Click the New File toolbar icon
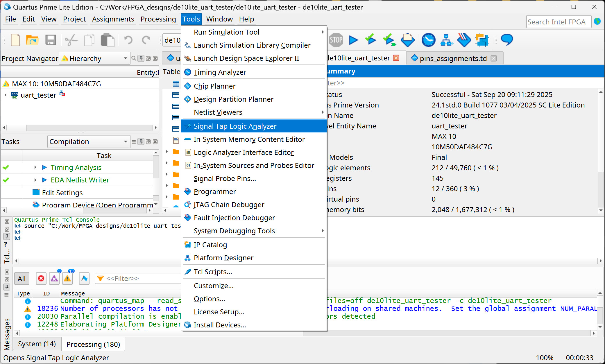The image size is (605, 364). pyautogui.click(x=15, y=40)
